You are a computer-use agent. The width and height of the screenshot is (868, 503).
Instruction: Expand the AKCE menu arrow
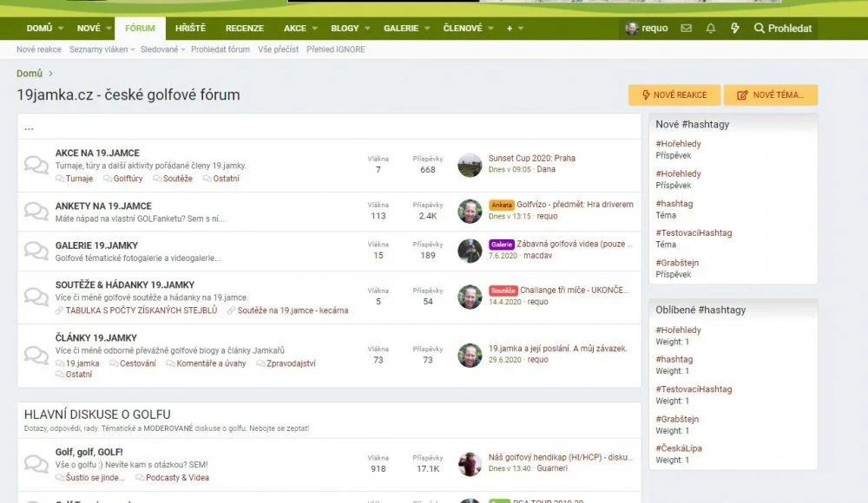[x=315, y=29]
